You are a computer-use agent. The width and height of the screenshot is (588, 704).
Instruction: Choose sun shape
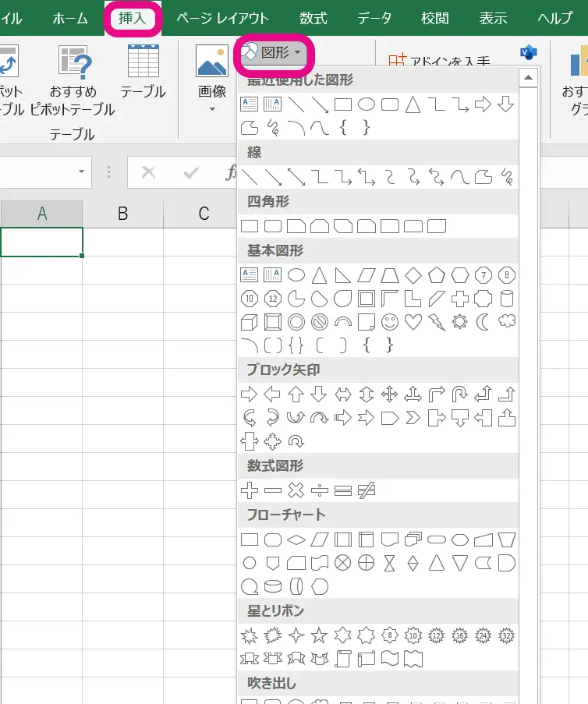459,322
